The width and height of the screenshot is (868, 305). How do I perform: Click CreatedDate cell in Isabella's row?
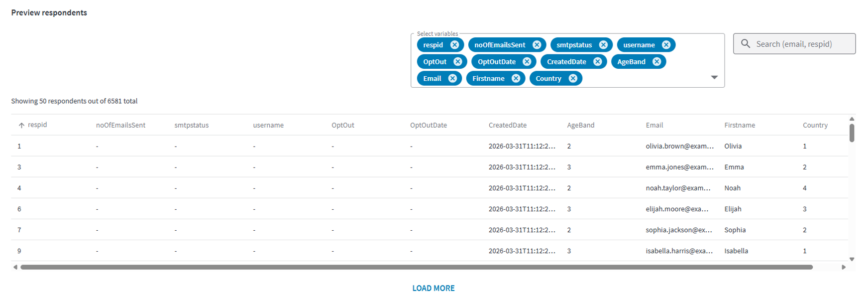point(522,251)
